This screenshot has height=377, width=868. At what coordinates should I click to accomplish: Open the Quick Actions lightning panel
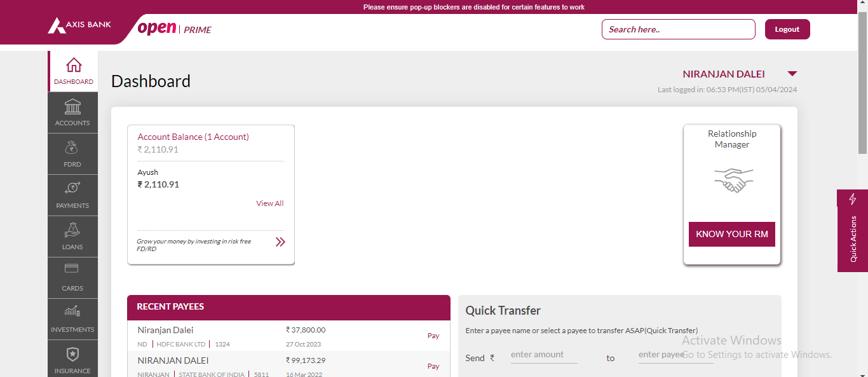pos(852,199)
